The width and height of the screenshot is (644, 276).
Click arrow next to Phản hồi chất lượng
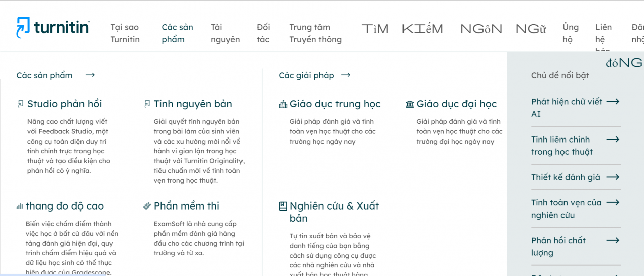(x=613, y=240)
